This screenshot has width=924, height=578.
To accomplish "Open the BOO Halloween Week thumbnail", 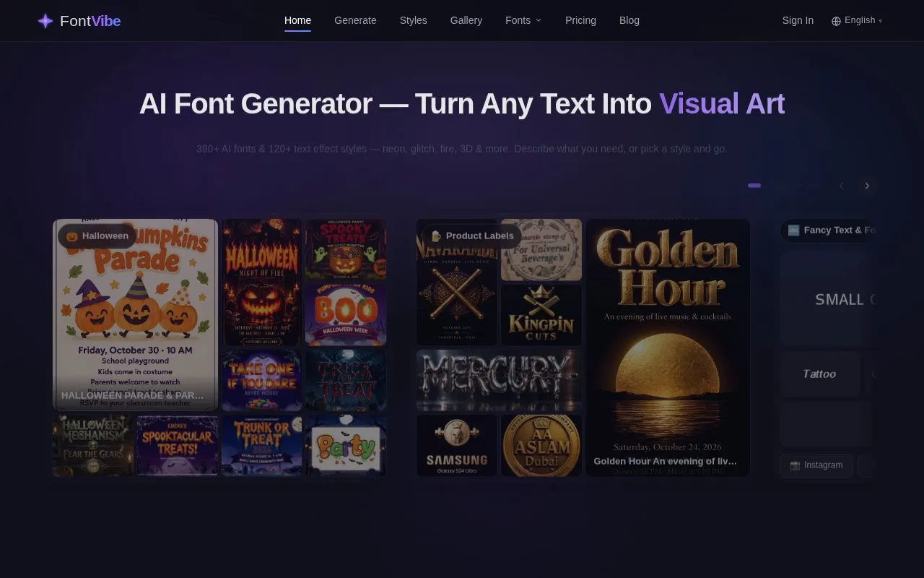I will pyautogui.click(x=346, y=314).
